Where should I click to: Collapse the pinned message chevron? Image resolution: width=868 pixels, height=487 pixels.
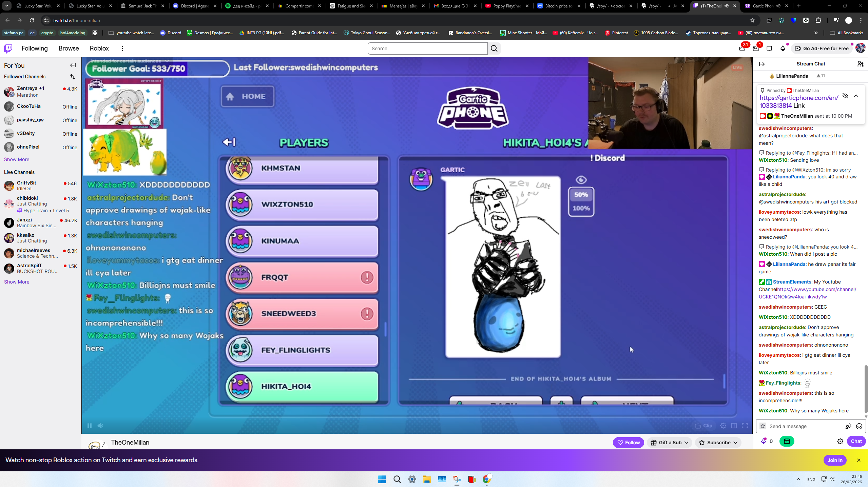pyautogui.click(x=856, y=96)
